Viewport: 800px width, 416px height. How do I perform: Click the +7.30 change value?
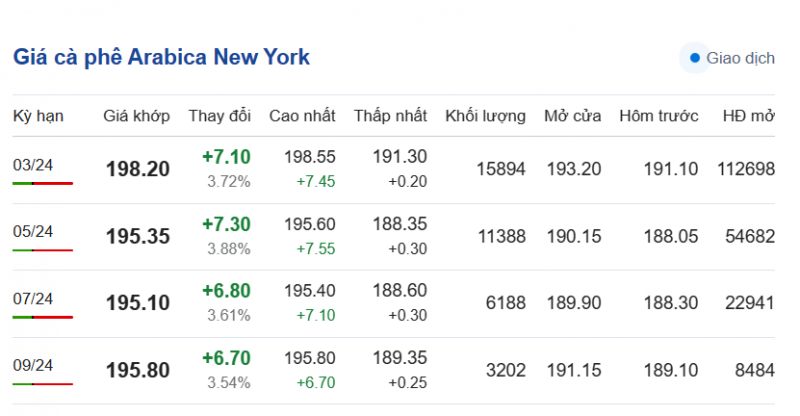pos(226,223)
